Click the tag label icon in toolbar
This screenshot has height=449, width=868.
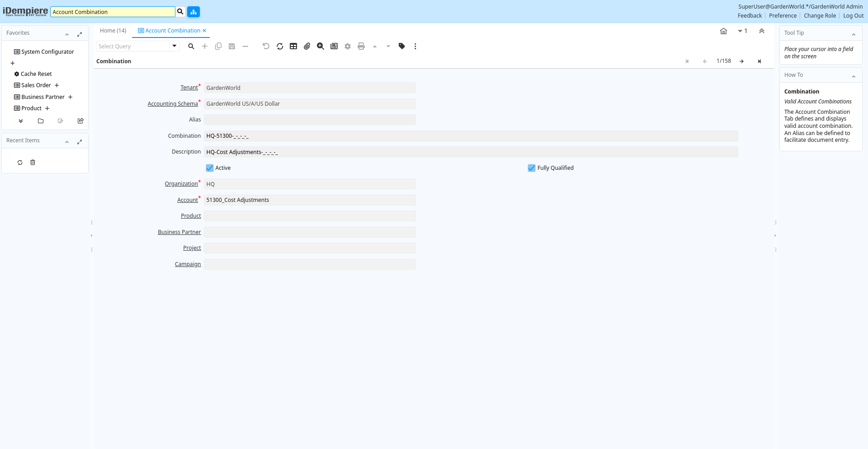402,46
